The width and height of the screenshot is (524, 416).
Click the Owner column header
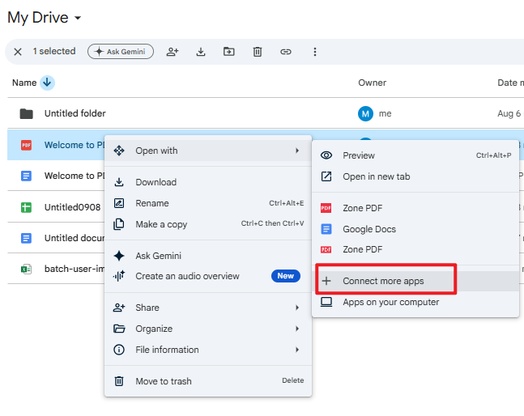(372, 83)
